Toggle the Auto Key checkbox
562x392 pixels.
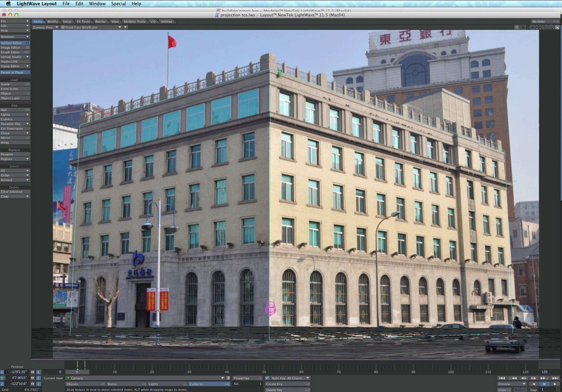pyautogui.click(x=267, y=378)
